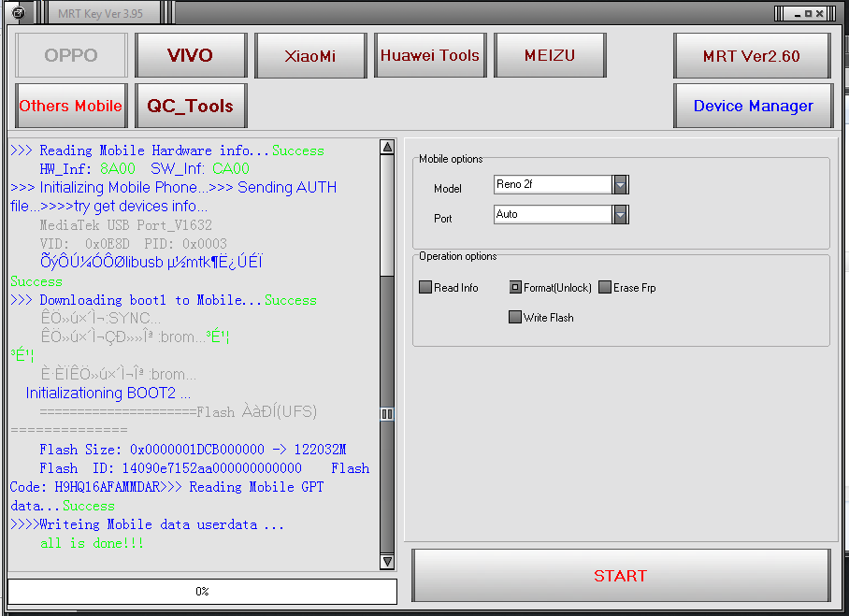Launch the QC_Tools module
Screen dimensions: 849x616
pos(190,106)
